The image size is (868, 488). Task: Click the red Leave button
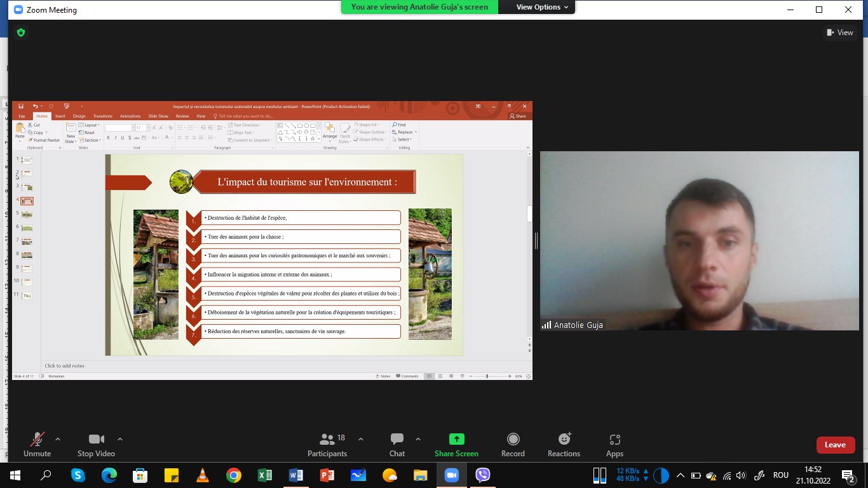point(835,445)
